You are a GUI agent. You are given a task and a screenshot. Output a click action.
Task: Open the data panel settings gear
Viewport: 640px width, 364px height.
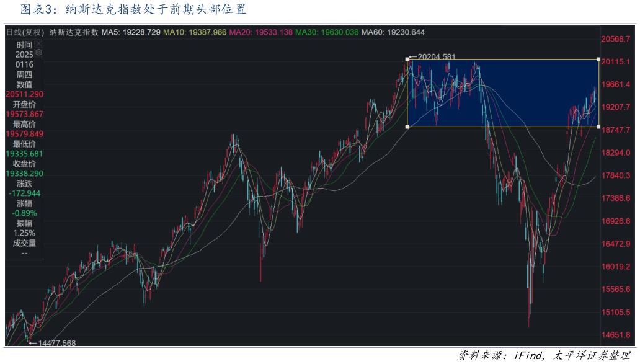point(39,53)
